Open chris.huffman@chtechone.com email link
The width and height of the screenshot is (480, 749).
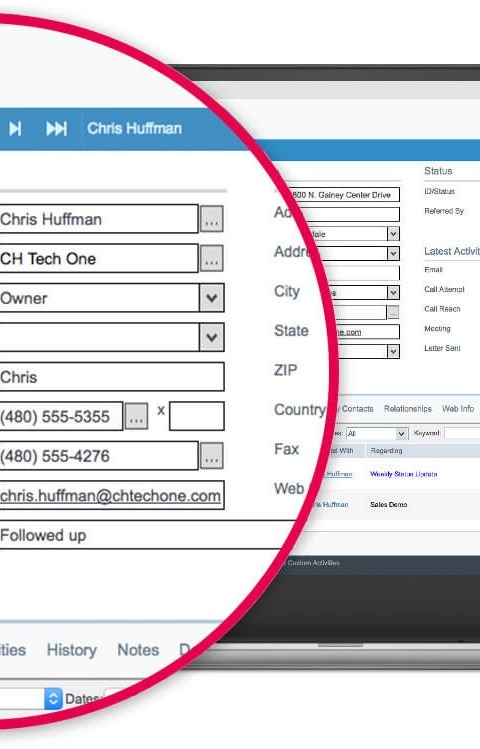click(110, 496)
